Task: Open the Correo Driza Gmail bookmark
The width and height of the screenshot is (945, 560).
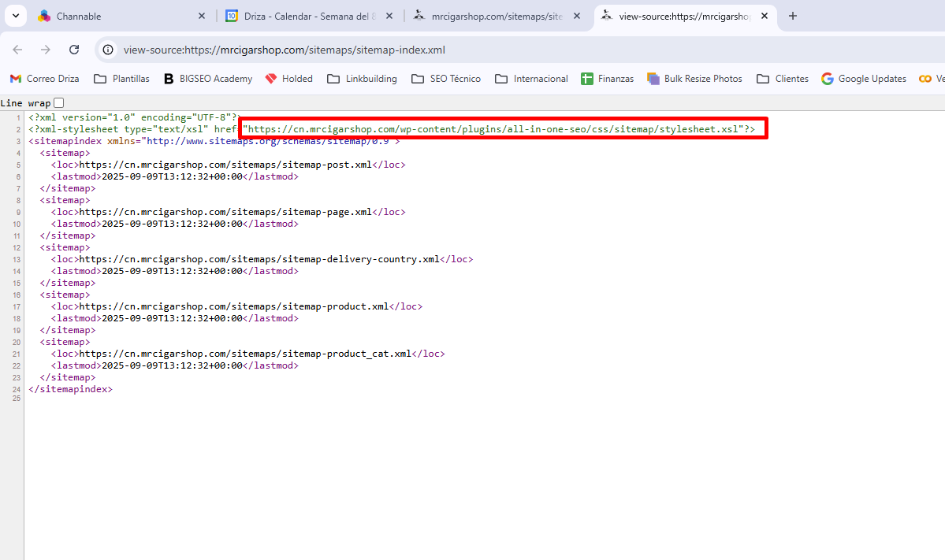Action: [x=44, y=79]
